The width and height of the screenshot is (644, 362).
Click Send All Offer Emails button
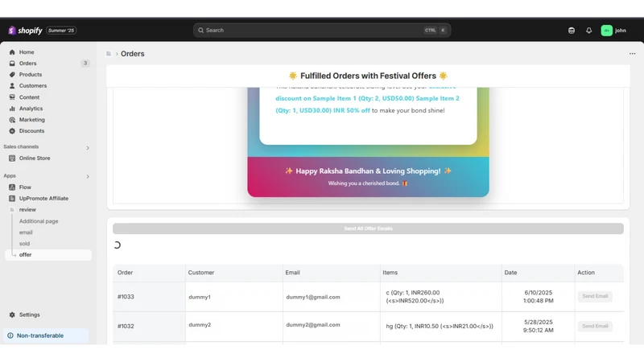coord(368,228)
